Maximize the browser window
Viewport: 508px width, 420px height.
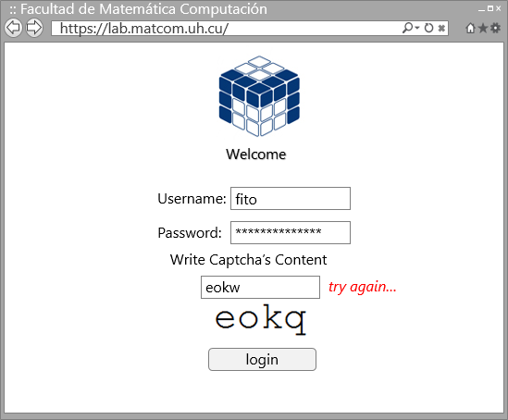point(490,8)
